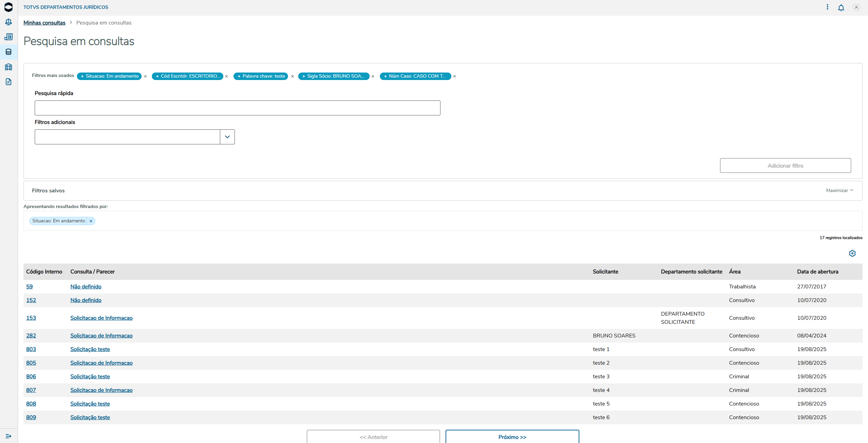Delete the Cód Escritór quick filter chip

[x=226, y=77]
